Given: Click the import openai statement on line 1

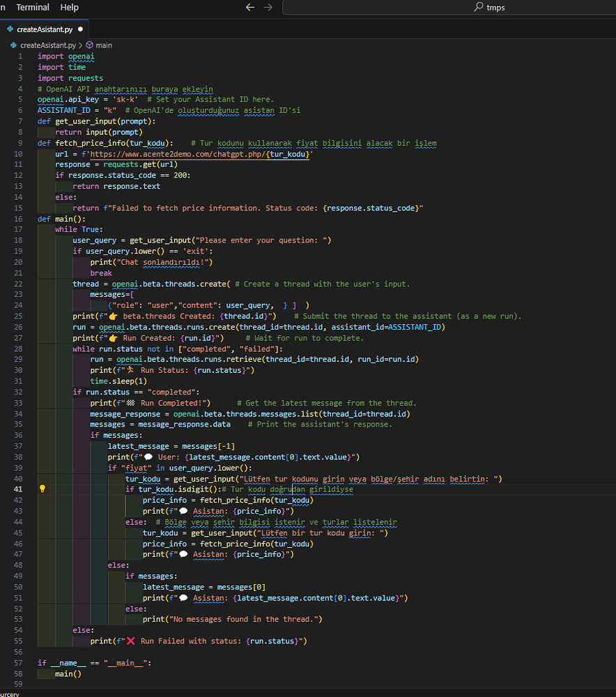Looking at the screenshot, I should point(66,56).
